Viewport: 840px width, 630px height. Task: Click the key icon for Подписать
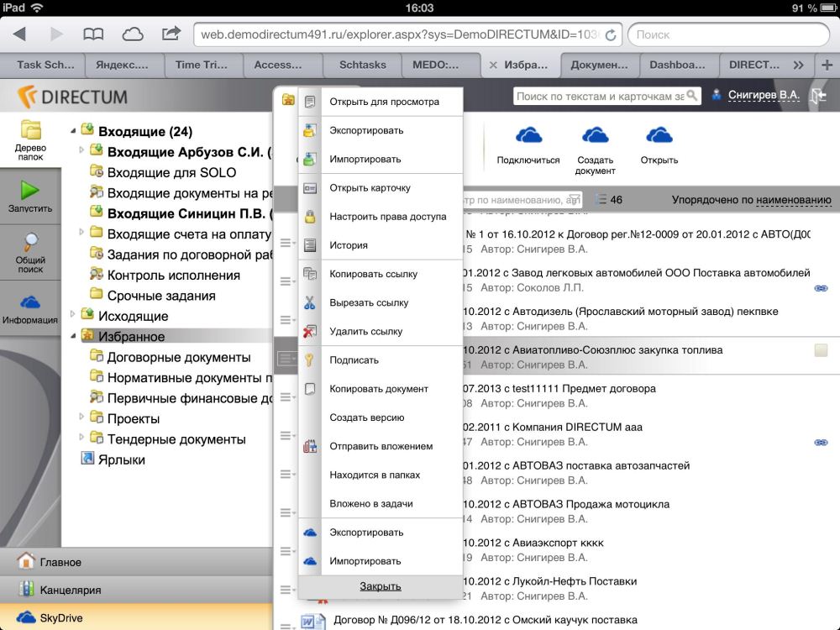point(310,360)
